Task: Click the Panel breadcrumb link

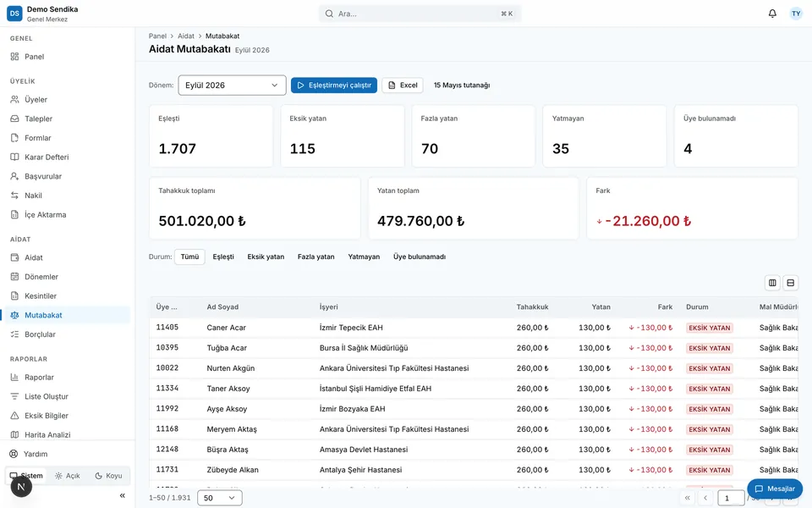Action: coord(157,36)
